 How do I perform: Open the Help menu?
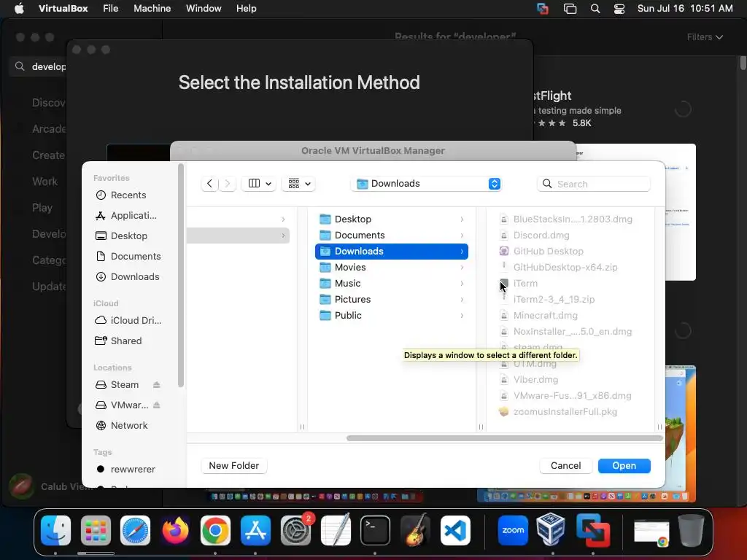pos(247,9)
